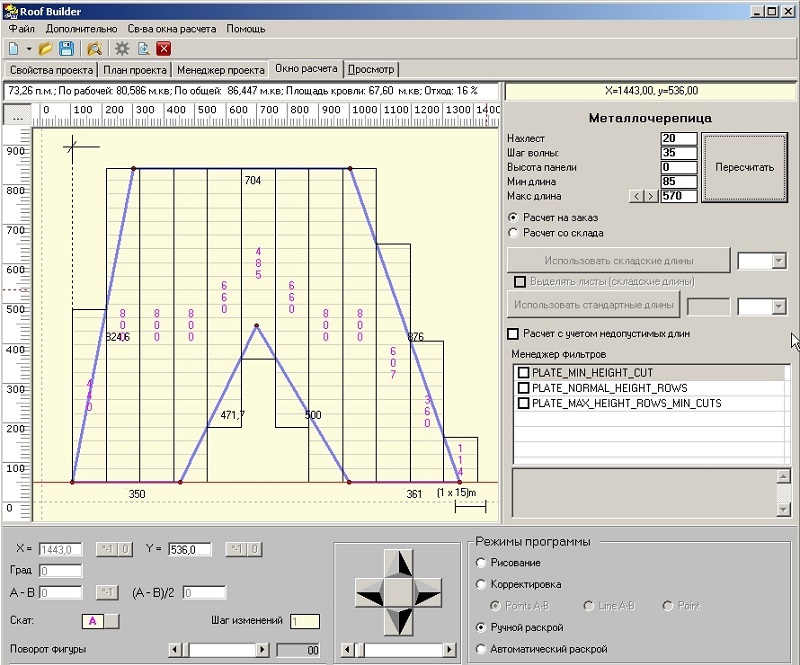
Task: Open the Дополнительно menu
Action: pos(82,29)
